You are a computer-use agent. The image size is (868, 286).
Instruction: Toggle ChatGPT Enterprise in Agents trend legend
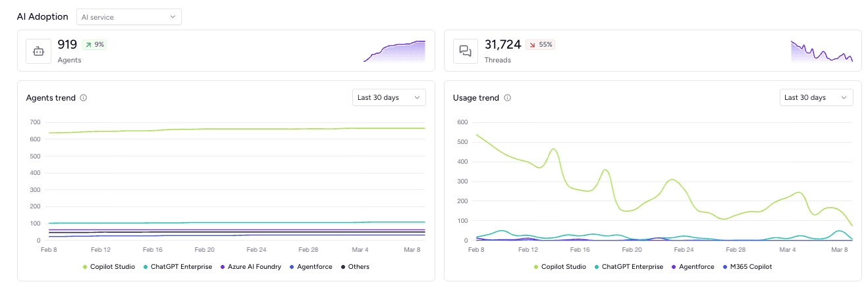[x=177, y=267]
